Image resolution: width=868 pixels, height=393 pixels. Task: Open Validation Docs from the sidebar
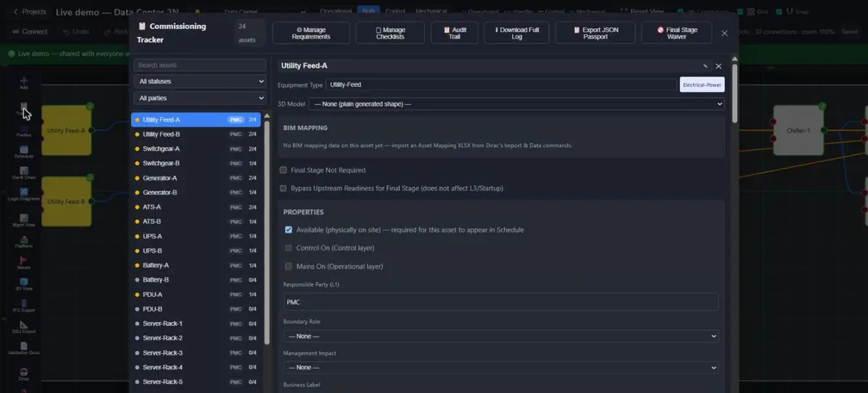pos(24,347)
